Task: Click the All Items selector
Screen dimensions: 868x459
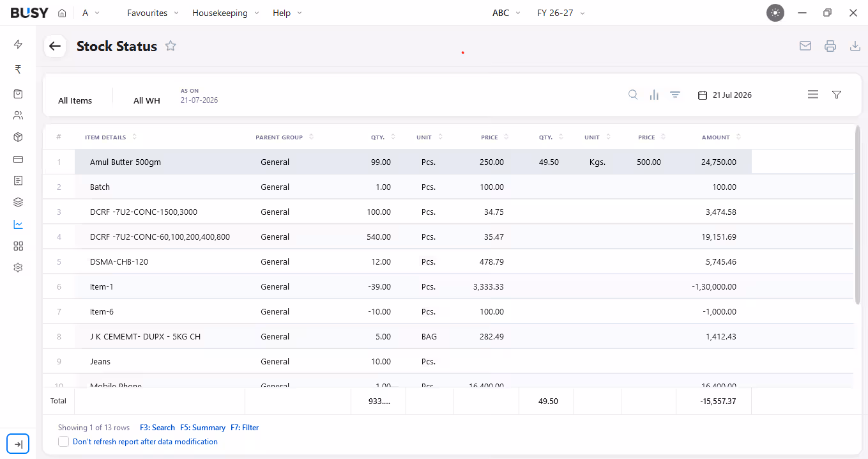Action: 75,100
